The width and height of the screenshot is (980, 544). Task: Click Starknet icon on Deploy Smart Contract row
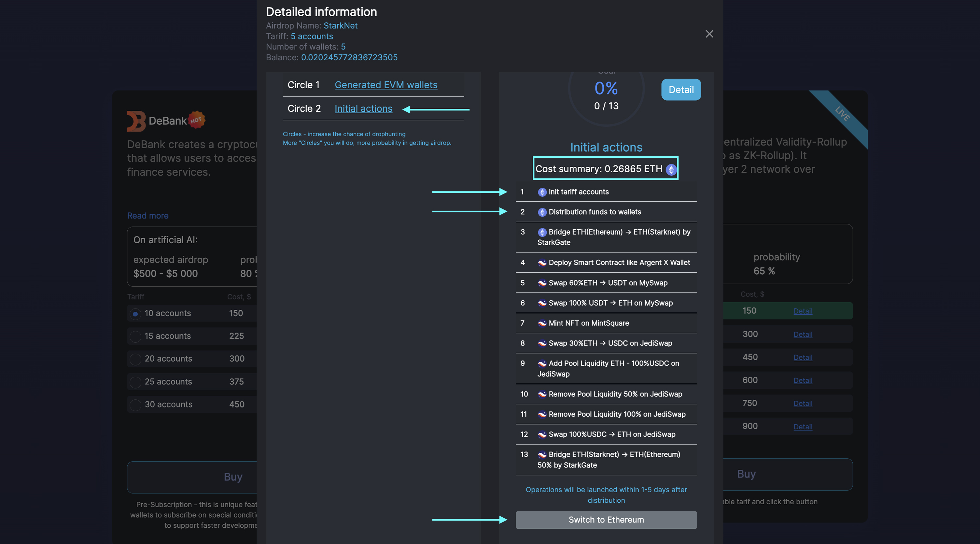coord(542,263)
